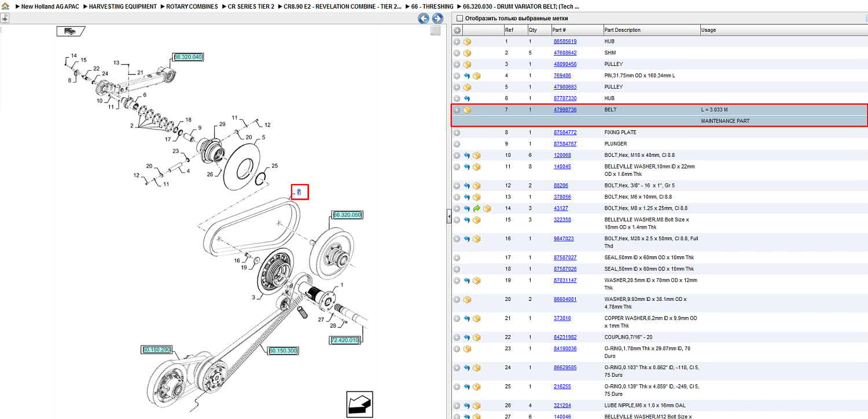The image size is (868, 419).
Task: Enable 'Отобразить только выбранные метки' checkbox
Action: coord(459,19)
